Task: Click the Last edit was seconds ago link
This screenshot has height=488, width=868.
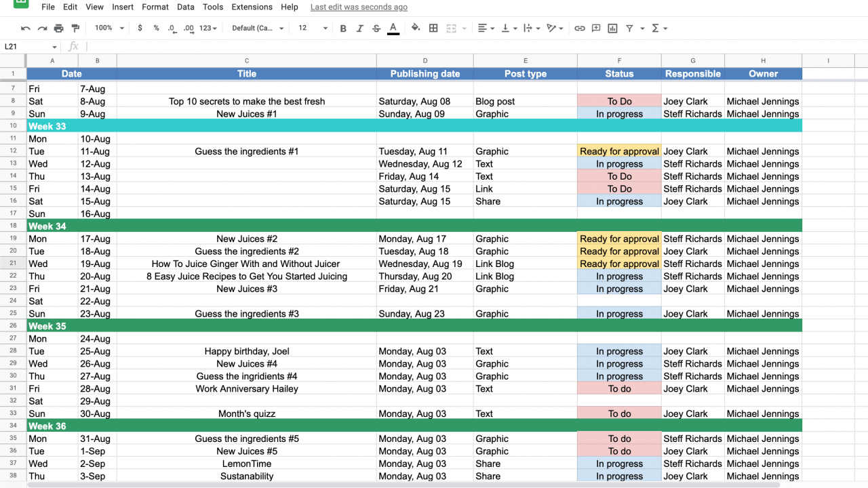Action: click(359, 7)
